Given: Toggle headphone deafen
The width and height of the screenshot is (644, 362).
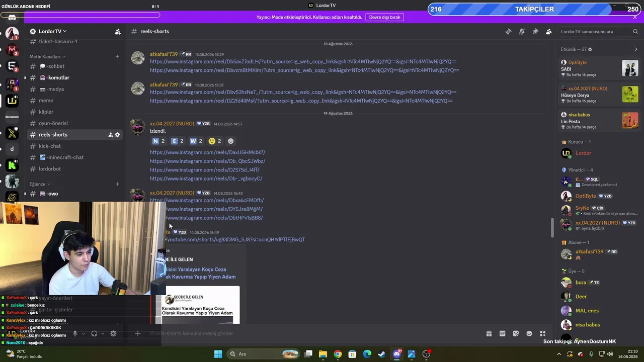Looking at the screenshot, I should click(x=94, y=333).
